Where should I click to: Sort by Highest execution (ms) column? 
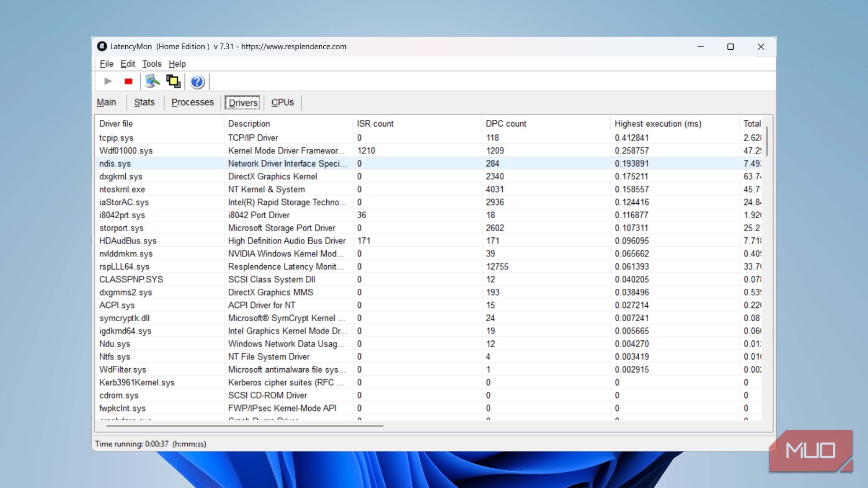pyautogui.click(x=675, y=123)
